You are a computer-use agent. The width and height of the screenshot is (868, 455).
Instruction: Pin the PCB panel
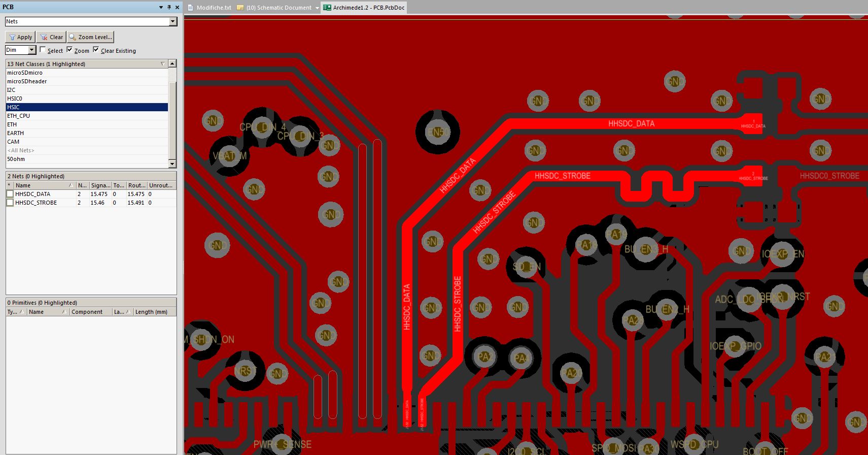pyautogui.click(x=169, y=7)
